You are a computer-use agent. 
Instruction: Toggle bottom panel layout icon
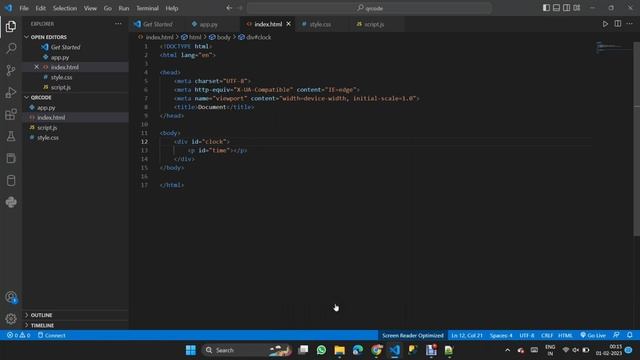tap(556, 8)
